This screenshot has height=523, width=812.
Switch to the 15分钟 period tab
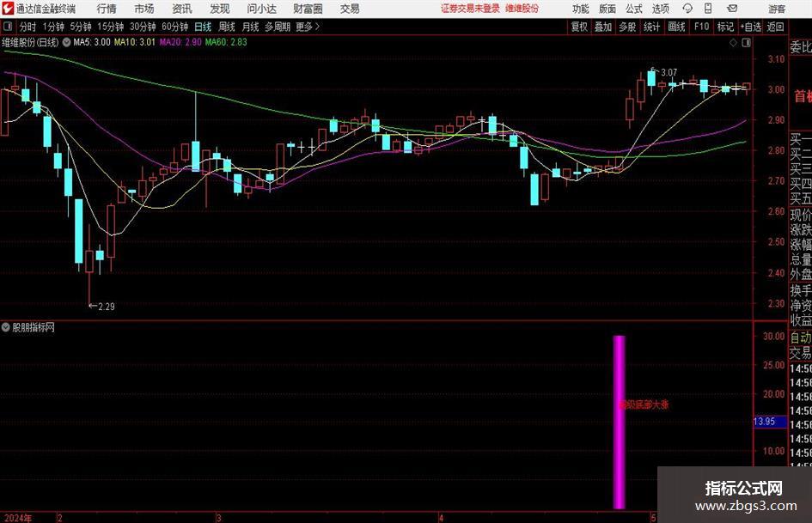[x=110, y=27]
